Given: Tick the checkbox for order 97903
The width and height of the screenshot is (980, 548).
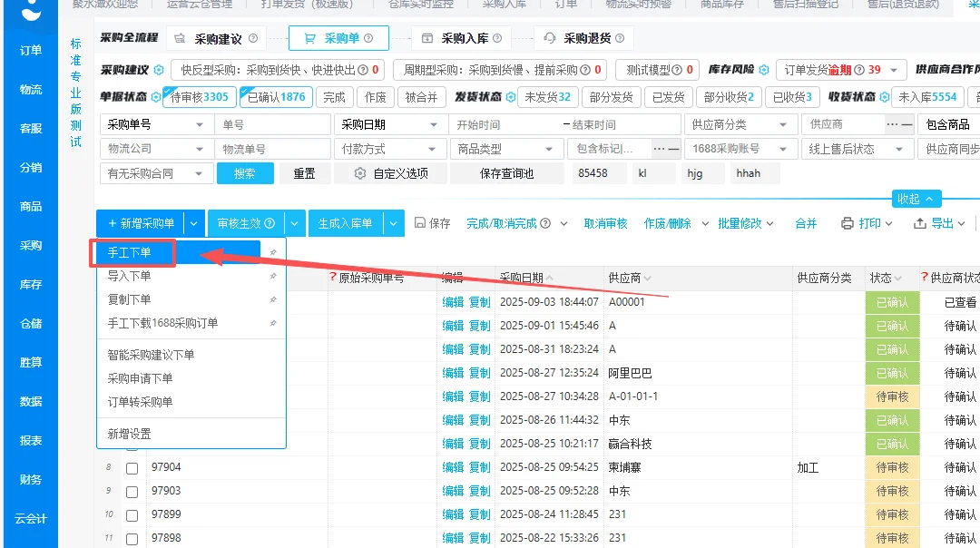Looking at the screenshot, I should tap(132, 492).
